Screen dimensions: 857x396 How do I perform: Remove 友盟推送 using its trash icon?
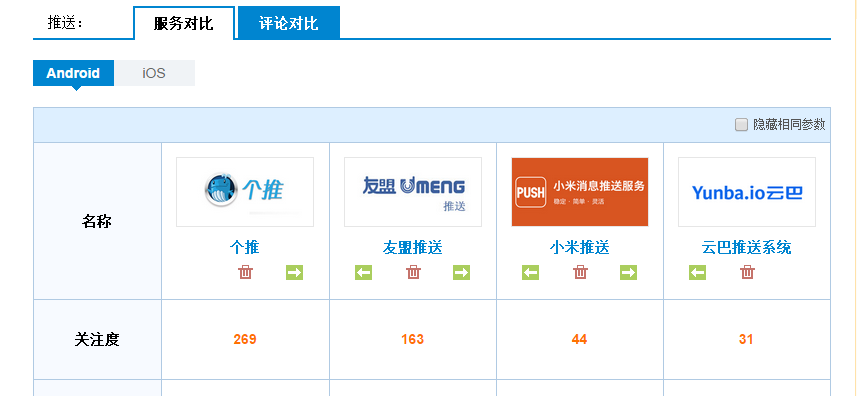(x=413, y=272)
